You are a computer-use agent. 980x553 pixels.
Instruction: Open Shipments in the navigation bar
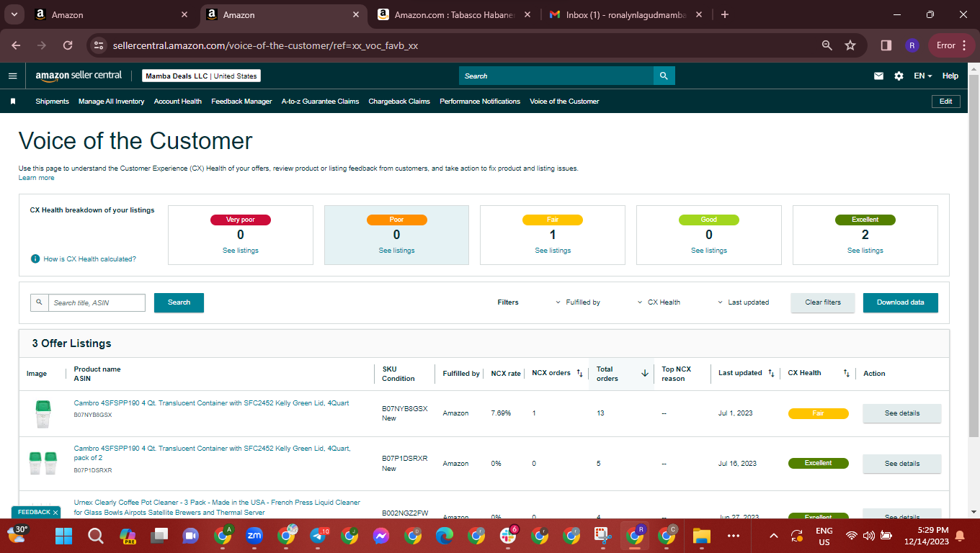point(53,102)
